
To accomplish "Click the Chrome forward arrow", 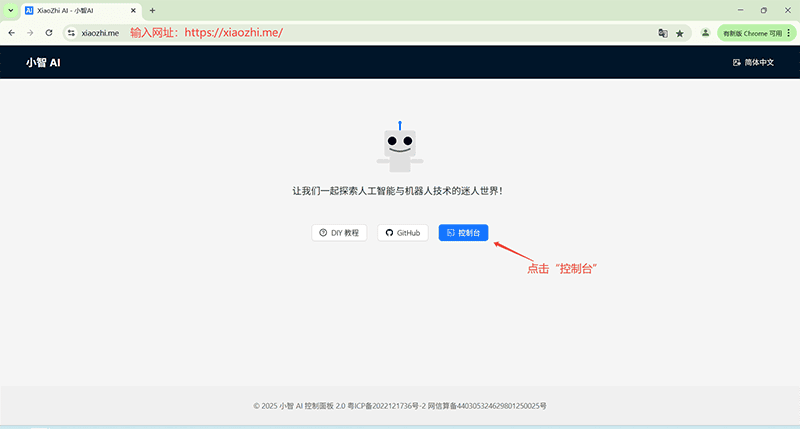I will click(x=30, y=33).
